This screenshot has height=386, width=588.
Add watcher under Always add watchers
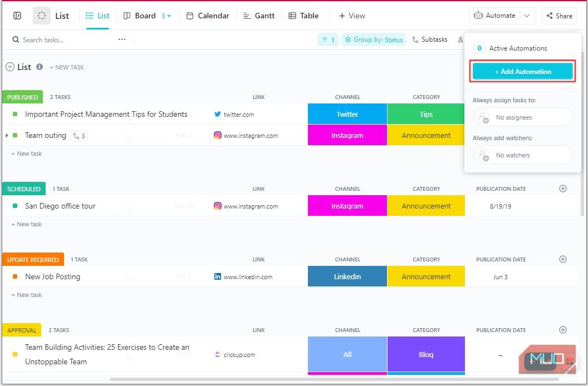[x=482, y=155]
